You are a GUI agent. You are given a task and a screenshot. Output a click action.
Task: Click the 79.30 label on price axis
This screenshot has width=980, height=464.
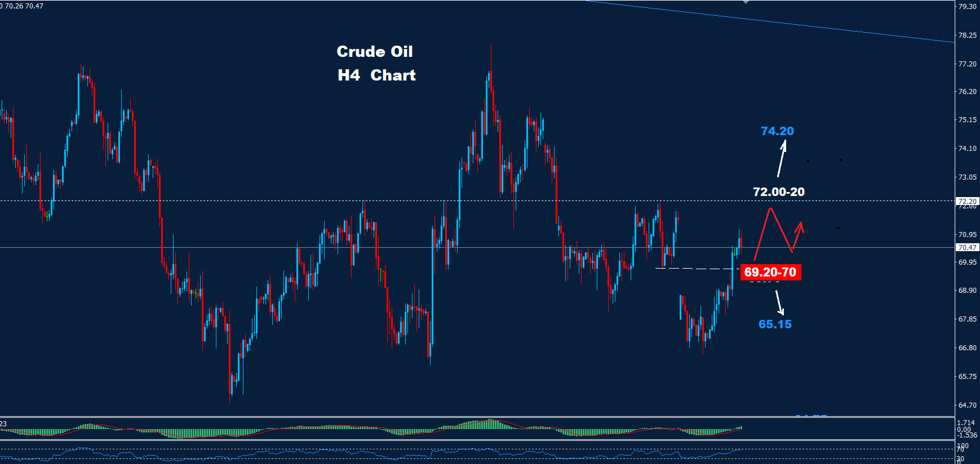point(967,7)
